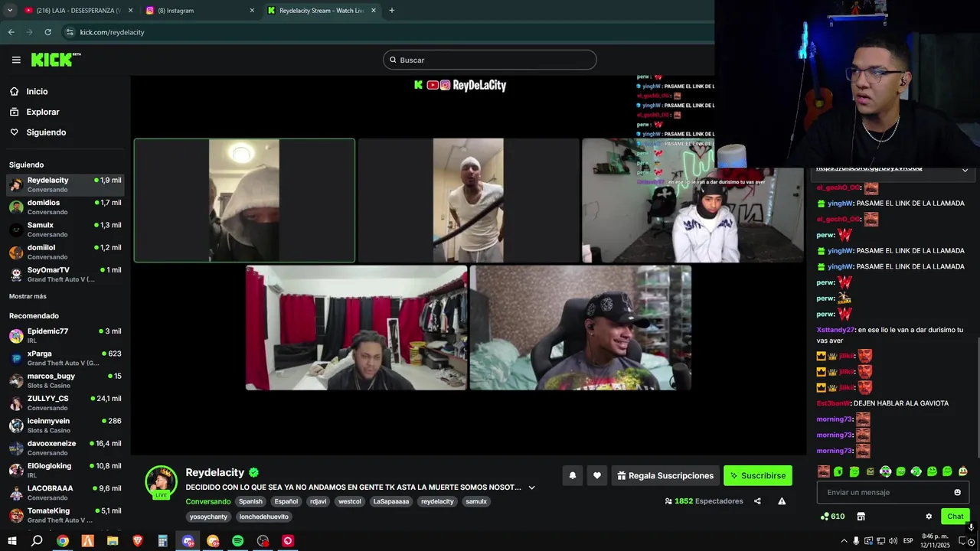Viewport: 980px width, 551px height.
Task: Reload the page with refresh icon
Action: 47,32
